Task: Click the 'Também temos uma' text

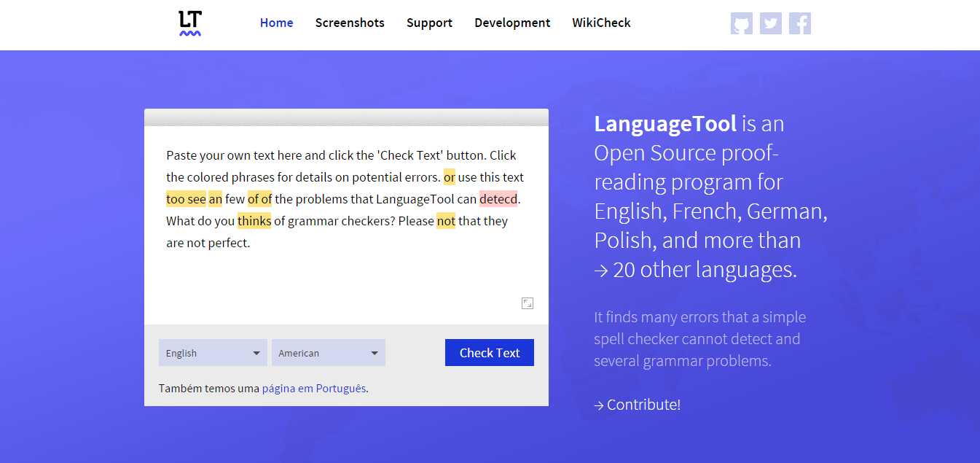Action: tap(209, 389)
